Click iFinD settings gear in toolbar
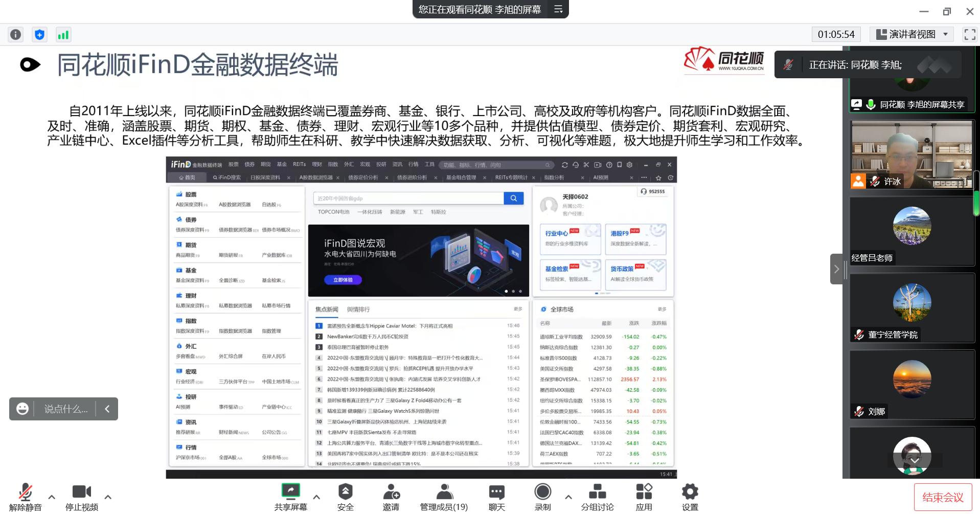The image size is (980, 514). [629, 165]
